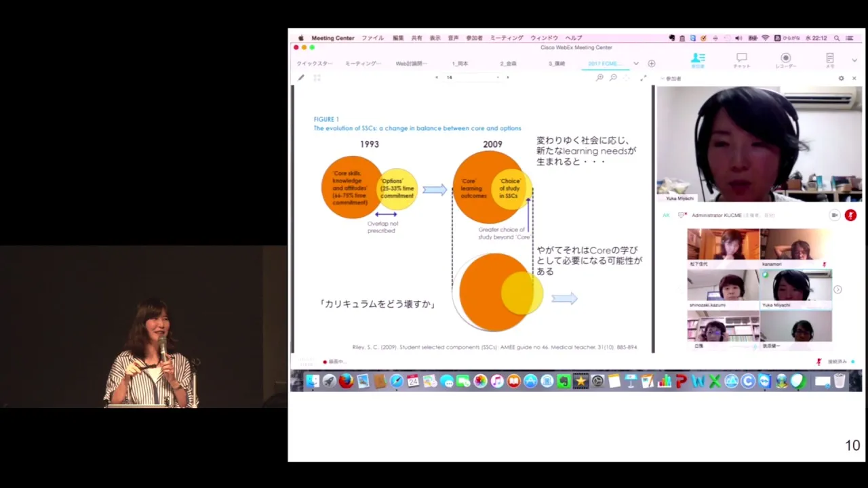Screen dimensions: 868x488
Task: Select the Yuka Miyachi small video thumbnail
Action: (x=795, y=289)
